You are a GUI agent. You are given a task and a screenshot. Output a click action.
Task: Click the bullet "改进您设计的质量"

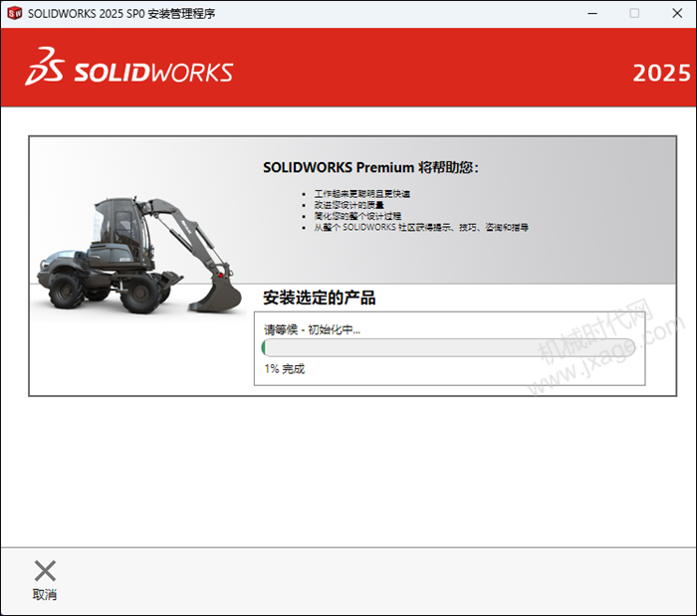tap(348, 205)
